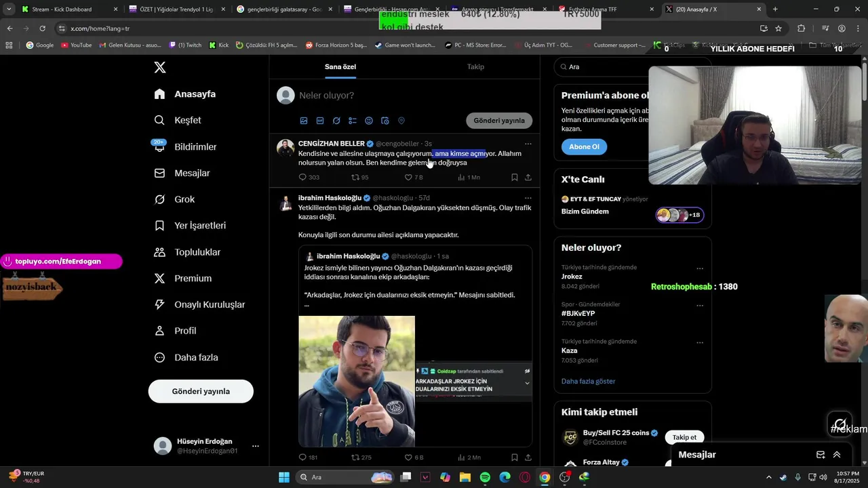Bookmark this page star icon
The height and width of the screenshot is (488, 868).
(x=778, y=28)
